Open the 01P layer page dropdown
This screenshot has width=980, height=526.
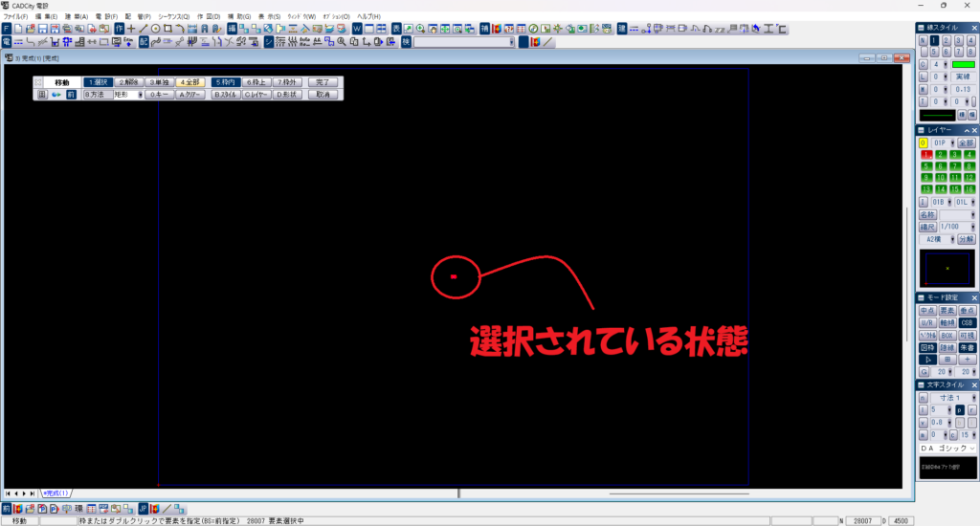[x=943, y=143]
